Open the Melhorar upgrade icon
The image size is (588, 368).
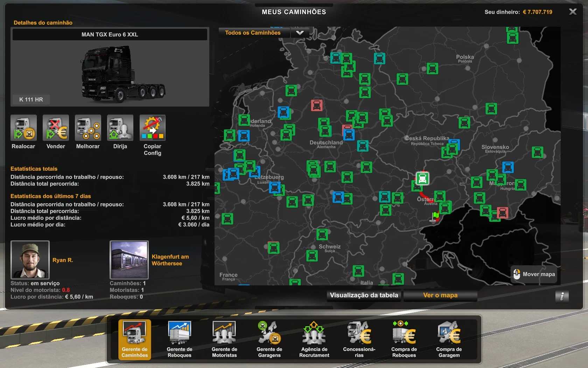point(88,128)
